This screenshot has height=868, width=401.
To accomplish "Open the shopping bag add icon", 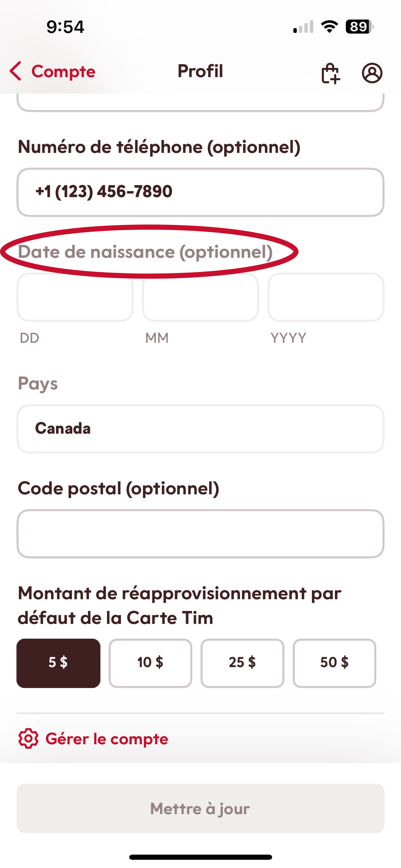I will tap(330, 73).
